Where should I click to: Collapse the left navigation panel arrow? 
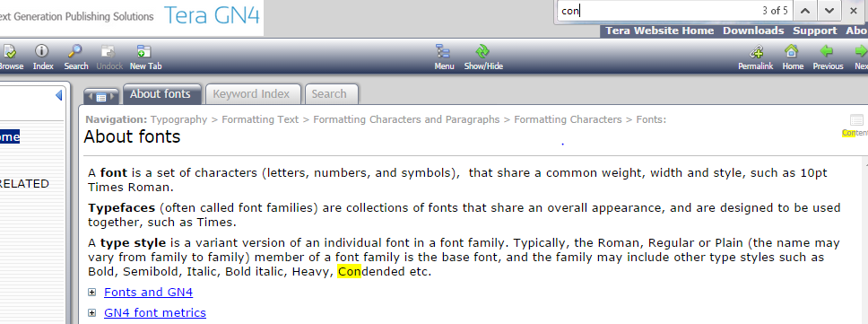(x=58, y=95)
